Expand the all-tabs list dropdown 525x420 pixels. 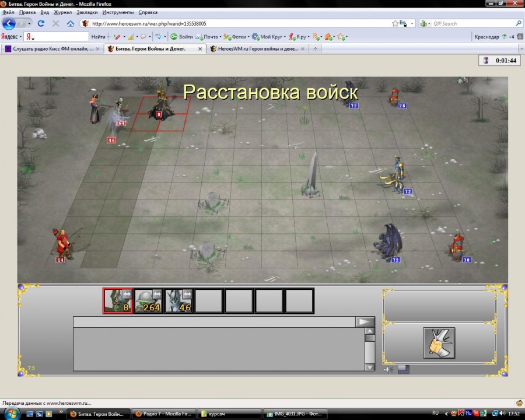pos(521,49)
